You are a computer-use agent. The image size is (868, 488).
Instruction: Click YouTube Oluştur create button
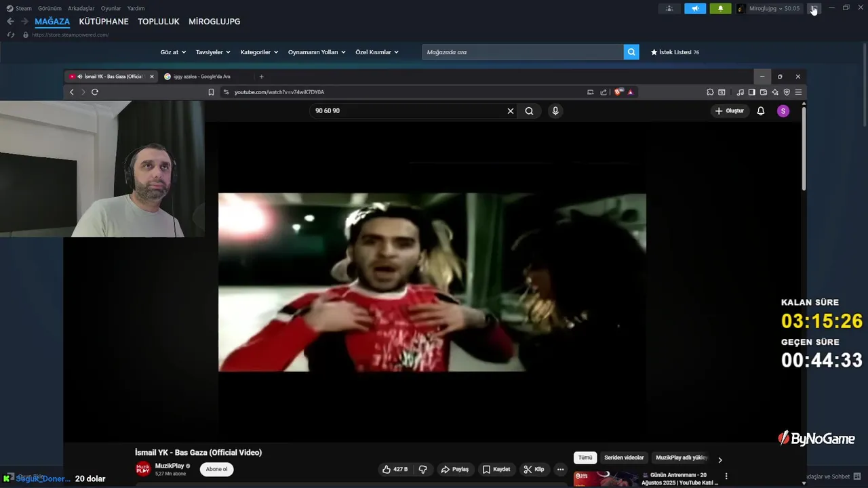click(729, 111)
